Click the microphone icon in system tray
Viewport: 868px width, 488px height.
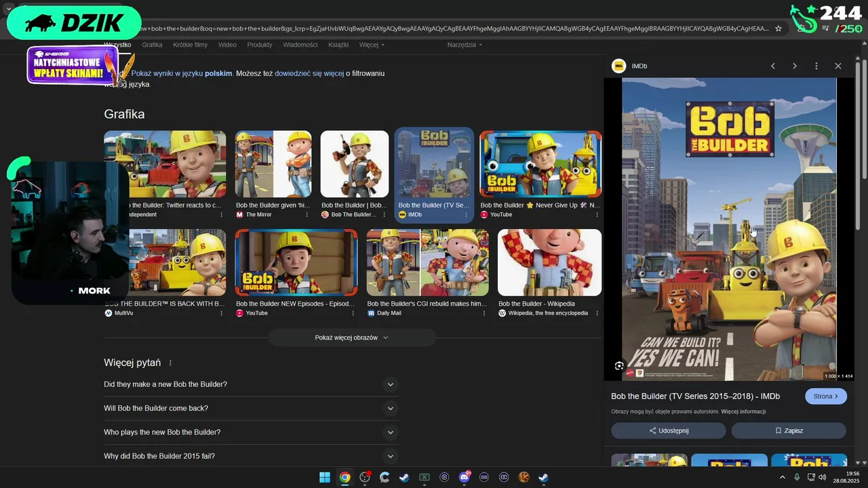tap(797, 477)
